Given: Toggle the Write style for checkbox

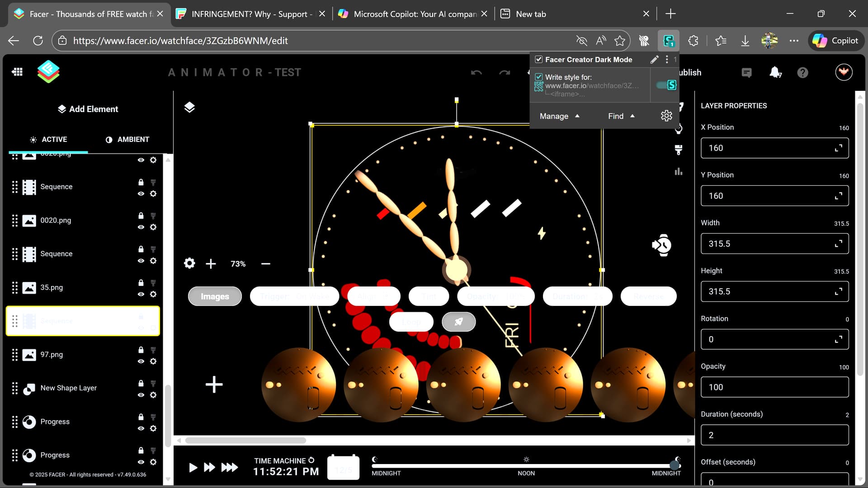Looking at the screenshot, I should (x=539, y=77).
